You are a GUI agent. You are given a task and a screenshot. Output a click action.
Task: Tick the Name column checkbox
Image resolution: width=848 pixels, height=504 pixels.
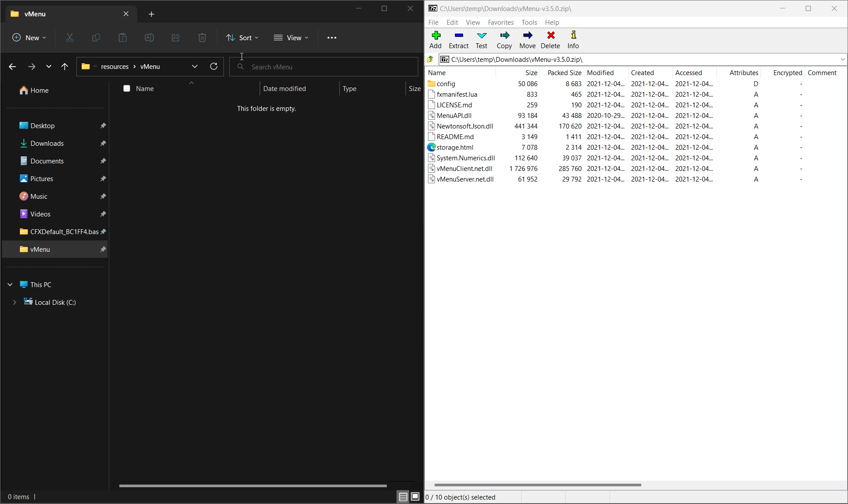127,88
